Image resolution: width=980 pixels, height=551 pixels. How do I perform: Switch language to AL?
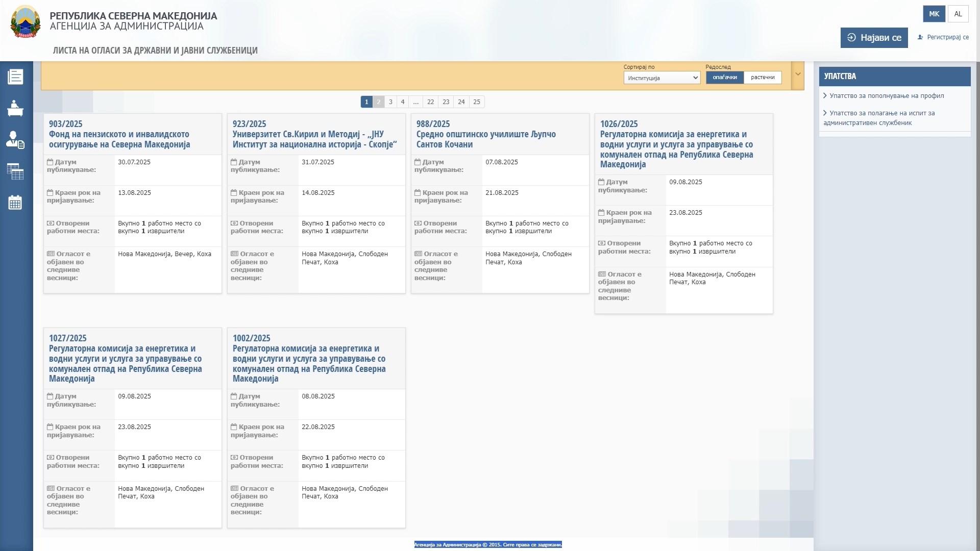tap(958, 14)
